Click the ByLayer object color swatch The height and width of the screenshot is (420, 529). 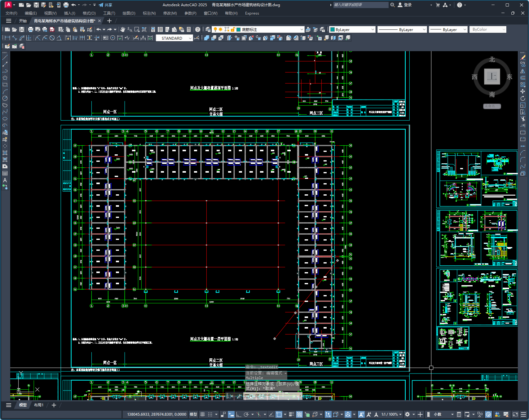[333, 29]
